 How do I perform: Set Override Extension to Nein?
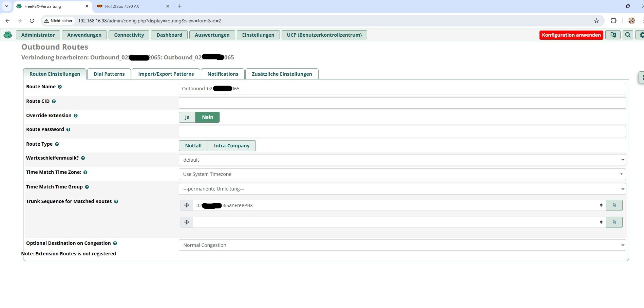click(x=207, y=117)
